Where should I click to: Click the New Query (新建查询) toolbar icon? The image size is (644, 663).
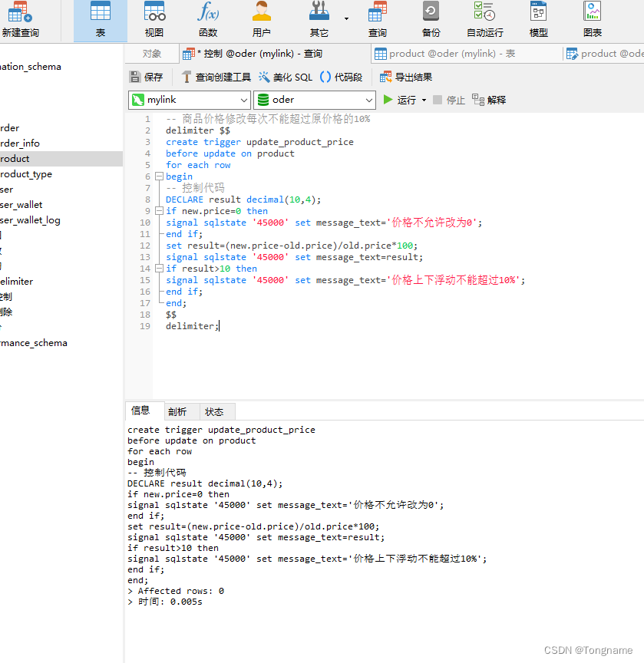click(x=20, y=20)
